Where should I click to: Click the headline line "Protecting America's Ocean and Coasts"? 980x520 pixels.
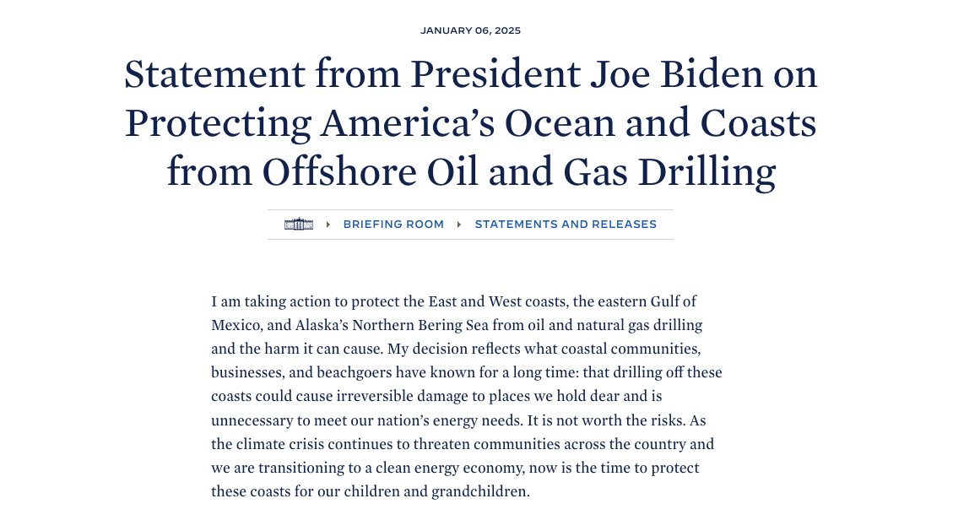tap(470, 123)
